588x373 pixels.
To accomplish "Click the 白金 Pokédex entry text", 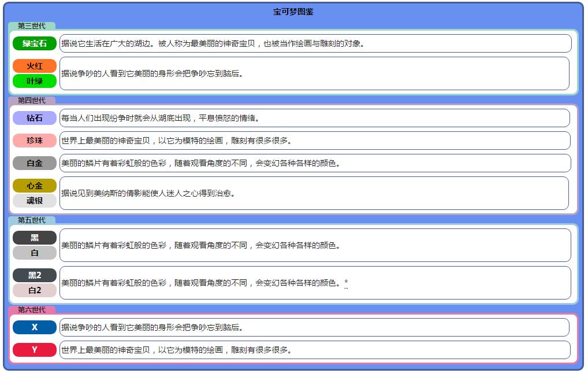I will 200,163.
